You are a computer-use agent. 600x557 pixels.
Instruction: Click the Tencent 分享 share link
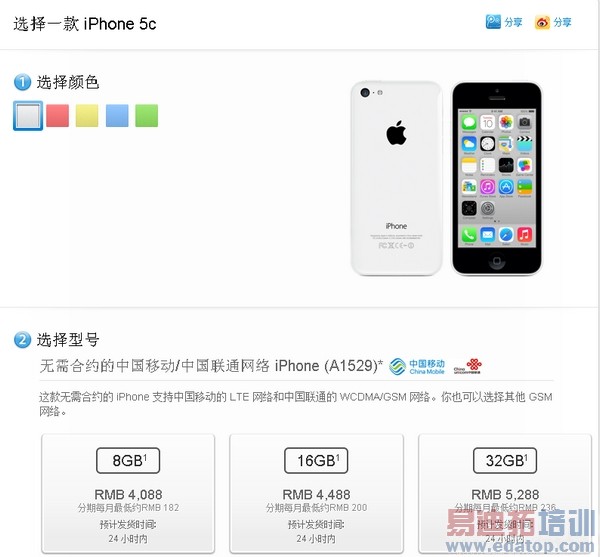click(x=513, y=23)
